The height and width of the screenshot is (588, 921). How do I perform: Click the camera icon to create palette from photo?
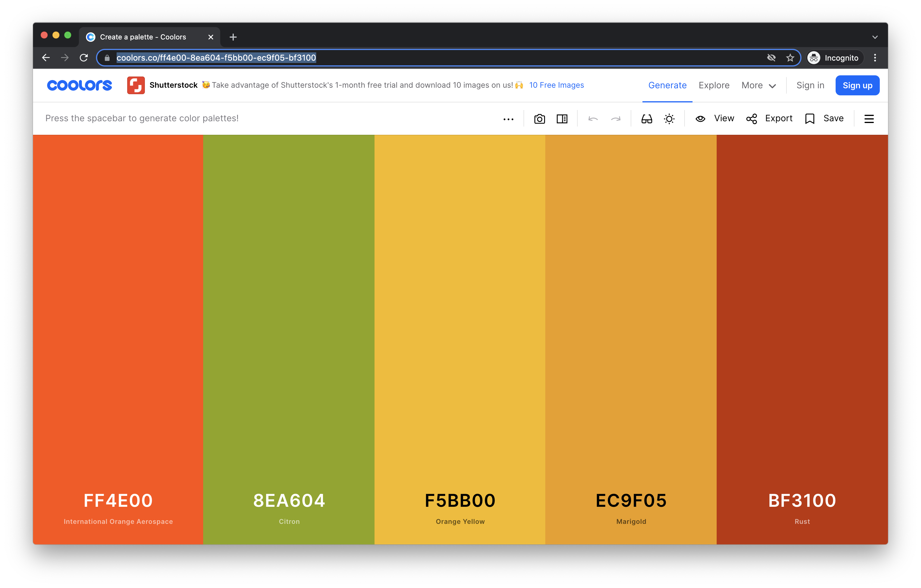click(x=539, y=119)
